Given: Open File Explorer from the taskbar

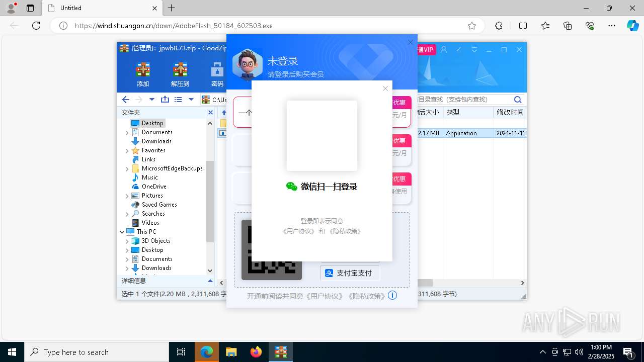Looking at the screenshot, I should click(x=231, y=352).
